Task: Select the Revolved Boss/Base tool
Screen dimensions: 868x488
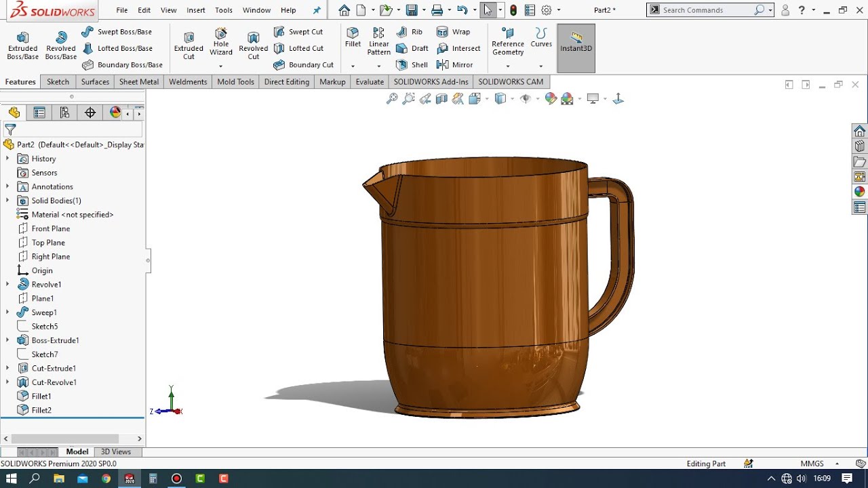Action: 61,45
